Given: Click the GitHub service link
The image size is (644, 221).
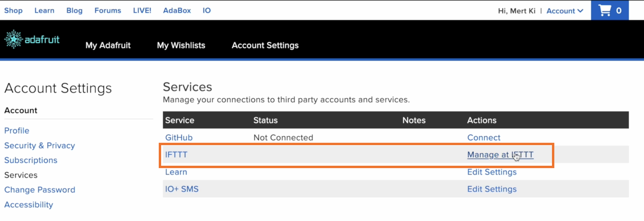Looking at the screenshot, I should click(179, 138).
